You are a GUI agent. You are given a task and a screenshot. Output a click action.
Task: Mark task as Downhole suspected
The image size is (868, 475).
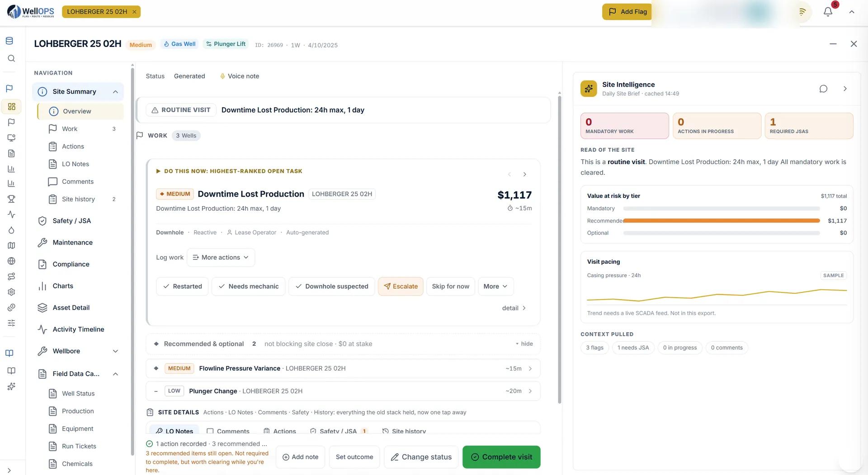pyautogui.click(x=331, y=287)
